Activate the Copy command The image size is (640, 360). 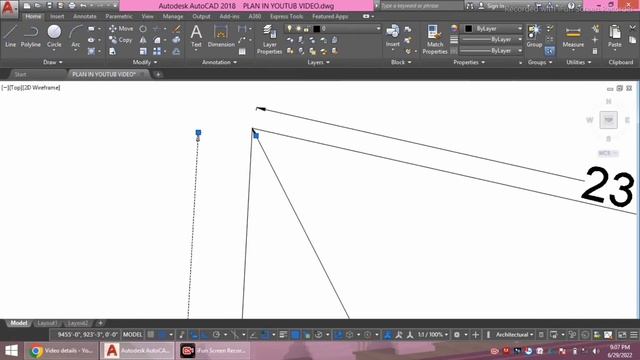coord(120,40)
